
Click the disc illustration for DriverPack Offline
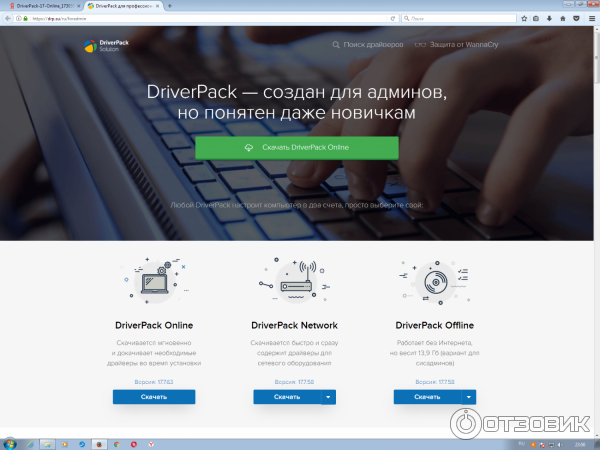coord(435,283)
